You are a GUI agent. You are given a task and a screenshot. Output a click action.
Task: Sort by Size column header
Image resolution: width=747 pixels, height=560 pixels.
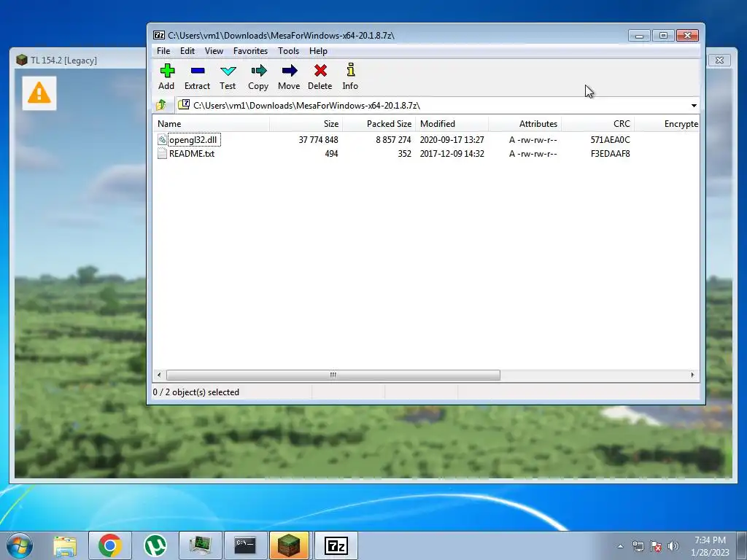point(306,124)
